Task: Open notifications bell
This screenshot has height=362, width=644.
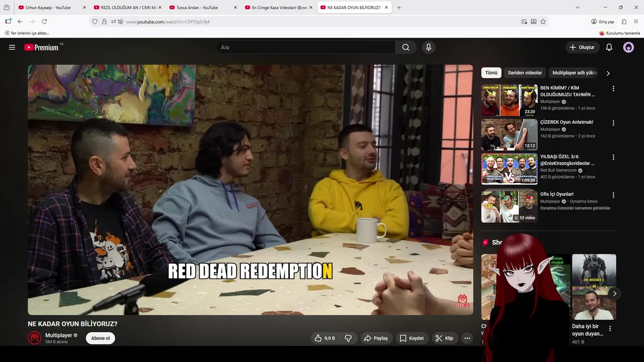Action: 609,47
